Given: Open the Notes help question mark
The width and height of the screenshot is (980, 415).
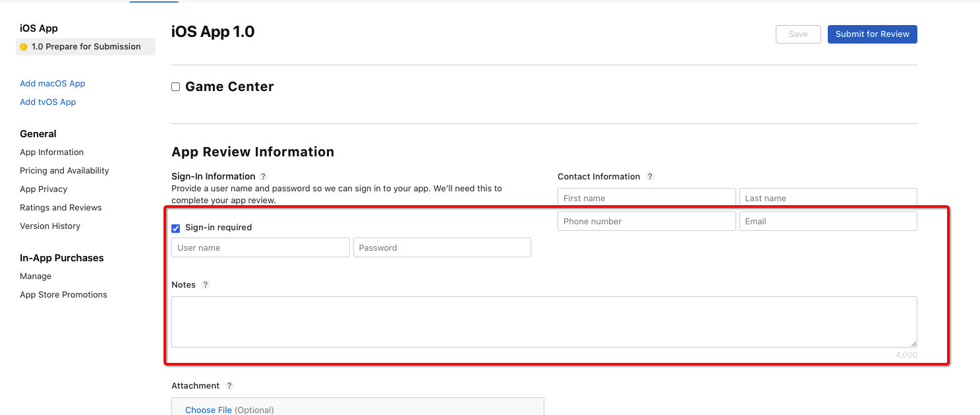Looking at the screenshot, I should 206,285.
